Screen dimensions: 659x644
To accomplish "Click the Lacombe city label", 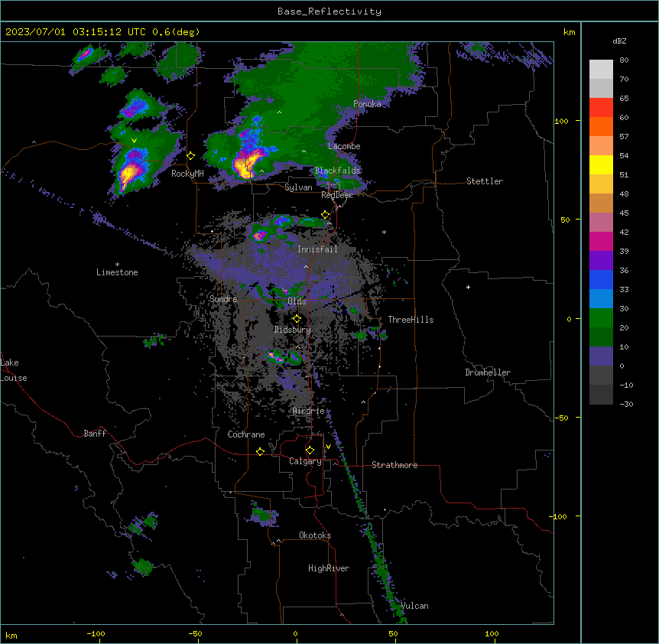I will coord(344,146).
